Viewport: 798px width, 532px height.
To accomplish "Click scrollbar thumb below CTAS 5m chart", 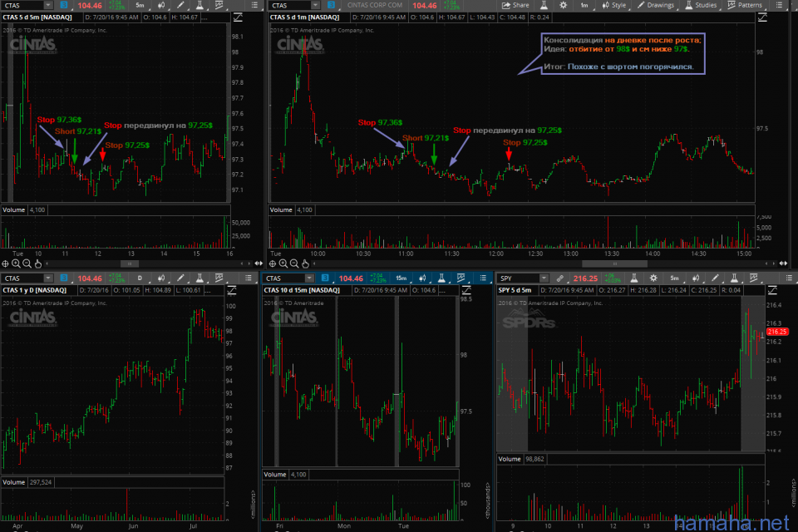I will [x=130, y=264].
